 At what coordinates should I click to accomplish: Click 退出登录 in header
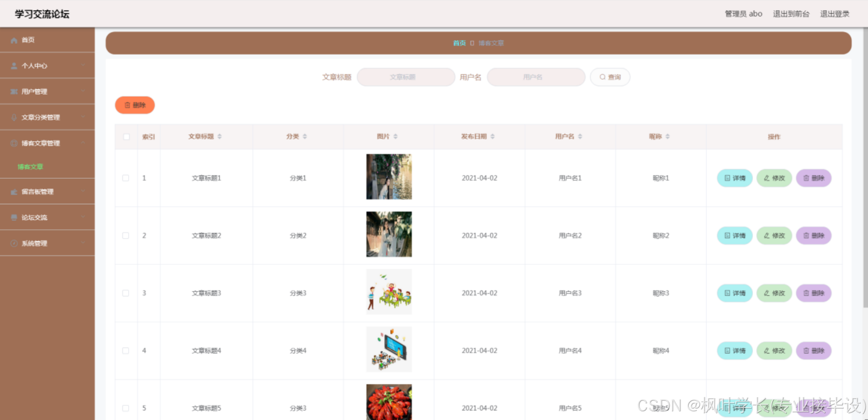tap(835, 14)
